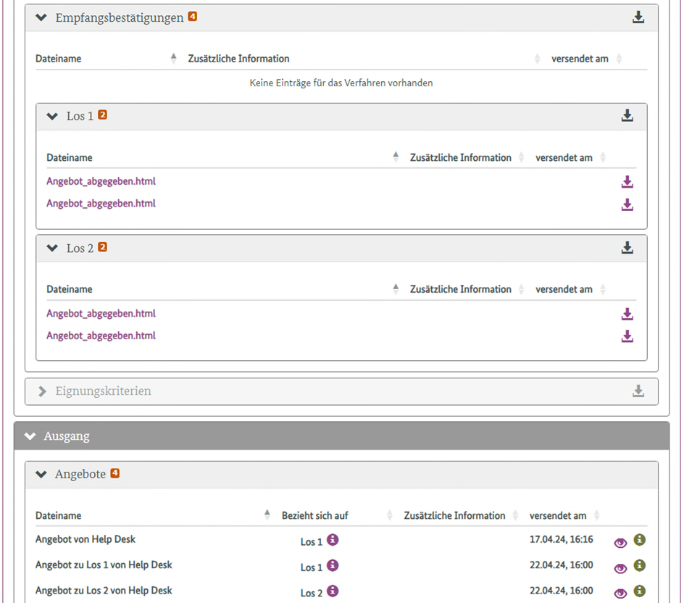Expand the Eignungskriterien section

pos(42,391)
